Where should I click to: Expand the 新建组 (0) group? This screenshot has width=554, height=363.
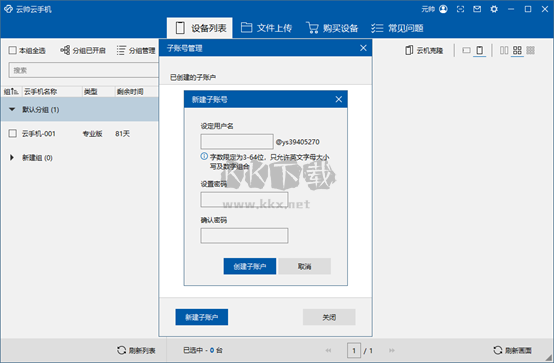pos(12,158)
